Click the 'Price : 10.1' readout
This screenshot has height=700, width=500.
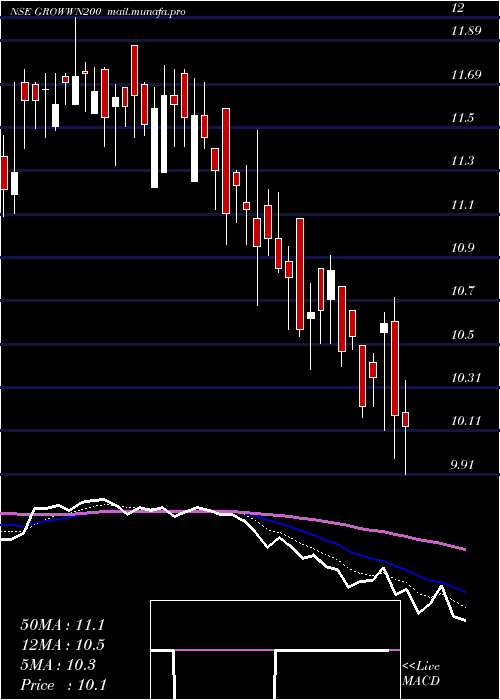(63, 685)
